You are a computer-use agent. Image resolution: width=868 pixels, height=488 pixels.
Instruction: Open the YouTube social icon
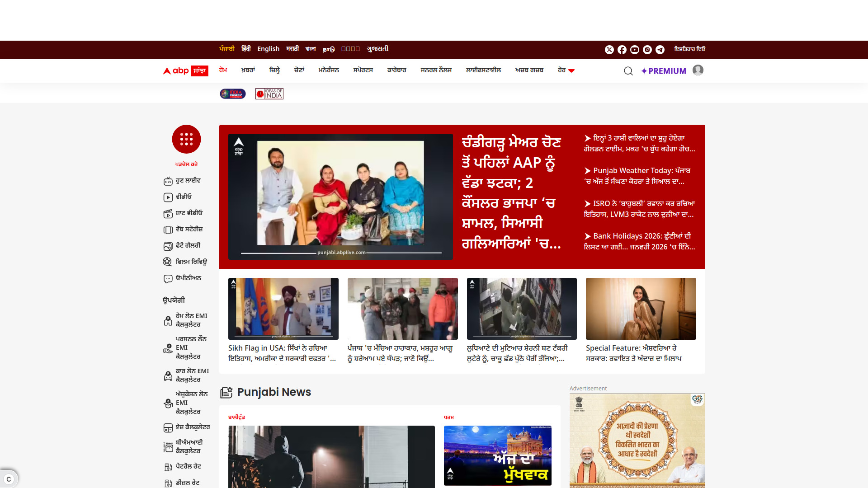click(x=635, y=50)
